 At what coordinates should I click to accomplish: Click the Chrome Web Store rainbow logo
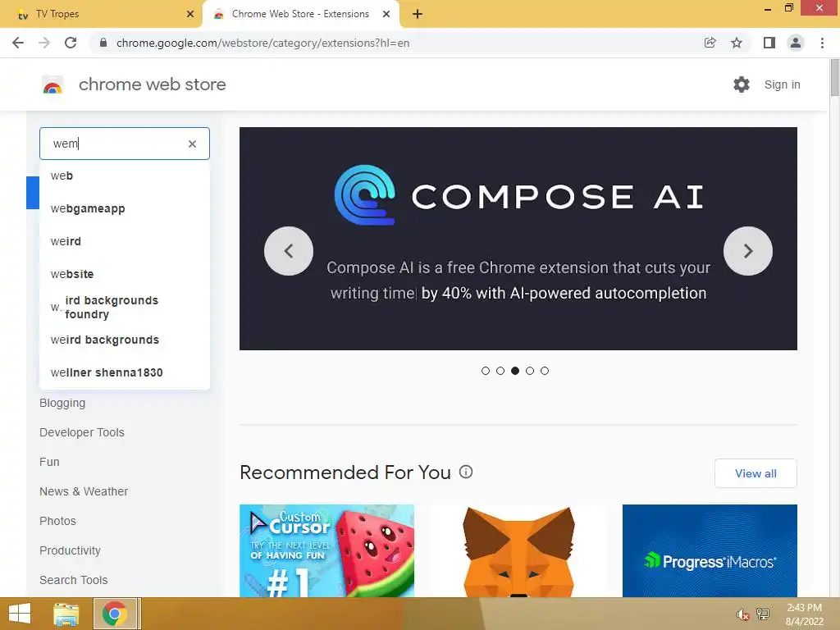tap(52, 84)
